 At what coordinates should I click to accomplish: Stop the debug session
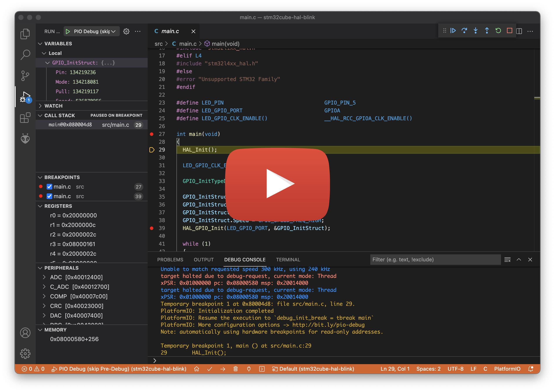pyautogui.click(x=509, y=31)
